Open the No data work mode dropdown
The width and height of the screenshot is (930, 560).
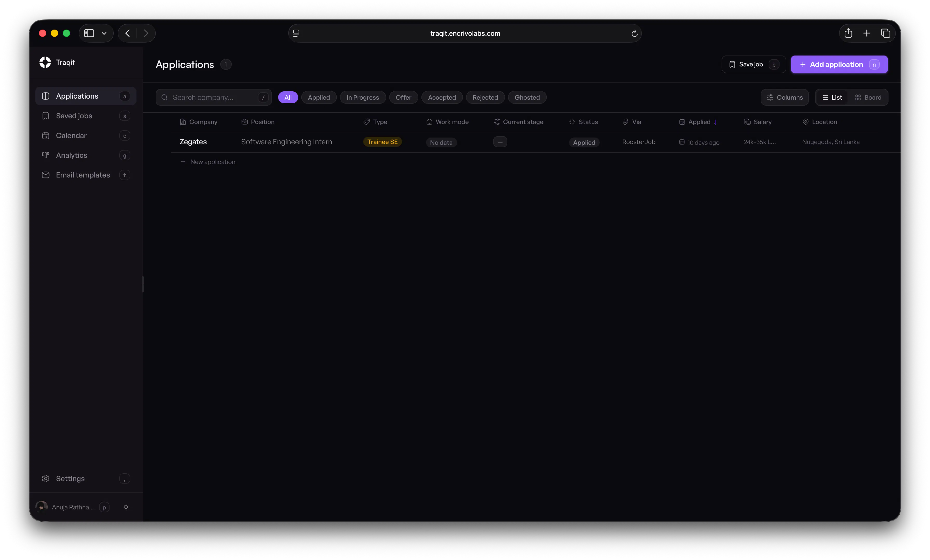pos(441,143)
